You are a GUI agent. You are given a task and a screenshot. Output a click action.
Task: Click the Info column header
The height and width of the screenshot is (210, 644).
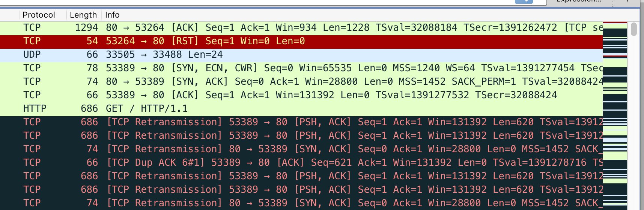[112, 15]
